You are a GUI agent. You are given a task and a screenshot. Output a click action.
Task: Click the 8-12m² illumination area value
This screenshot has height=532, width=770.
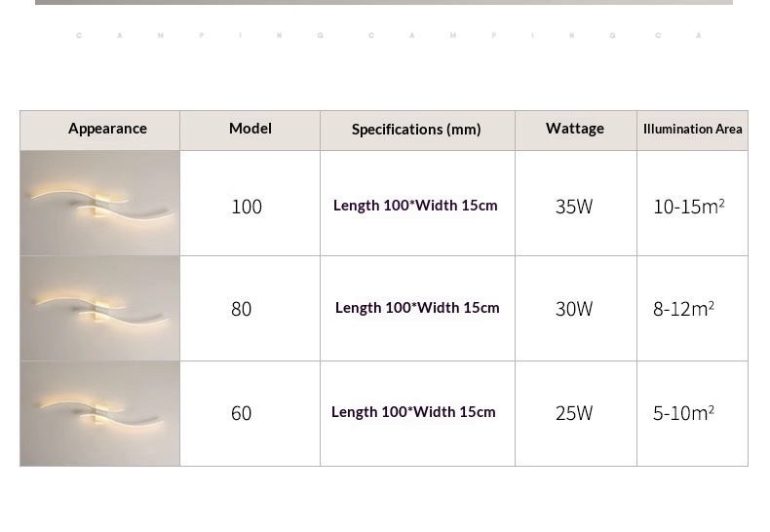(683, 309)
